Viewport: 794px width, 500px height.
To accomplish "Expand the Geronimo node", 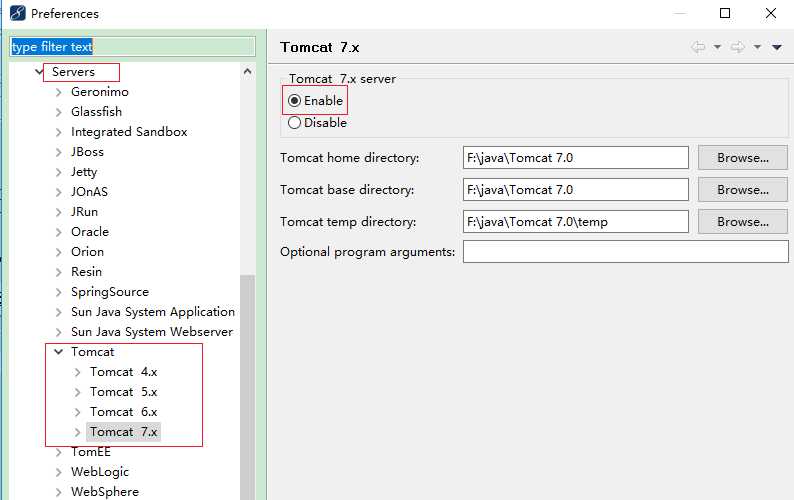I will click(x=59, y=92).
